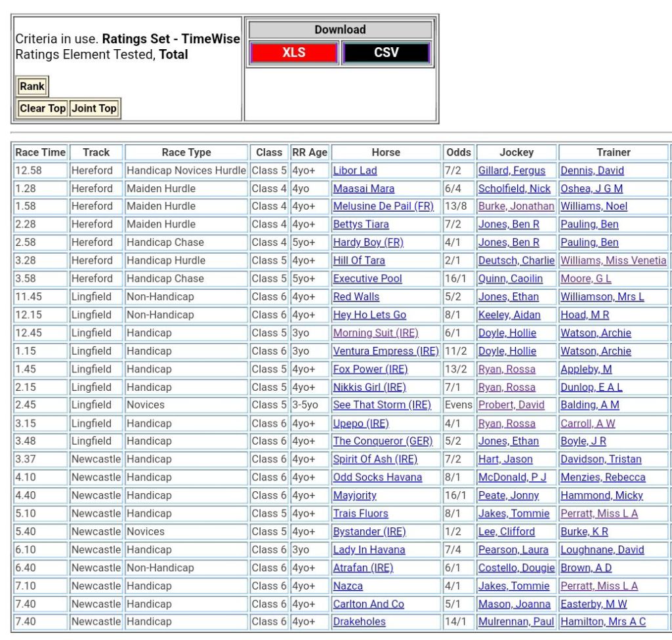Screen dimensions: 672x640
Task: Click the Joint Top button
Action: [94, 108]
